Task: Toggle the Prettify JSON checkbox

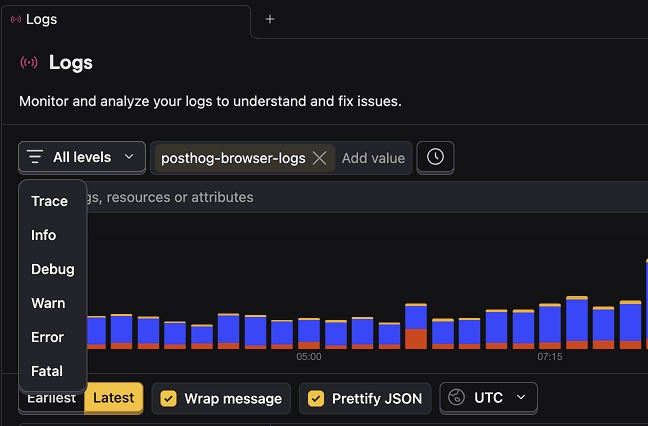Action: 316,399
